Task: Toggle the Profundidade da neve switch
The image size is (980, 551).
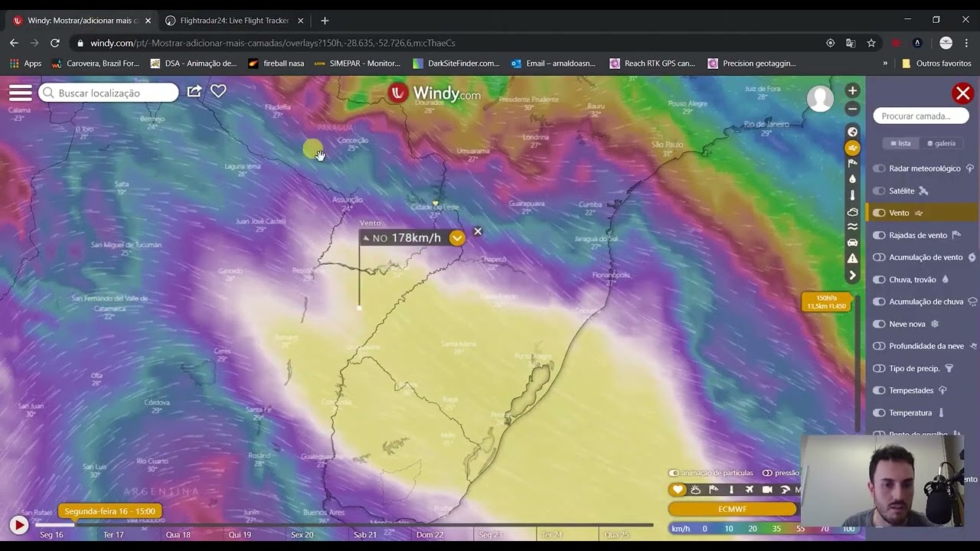Action: 879,346
